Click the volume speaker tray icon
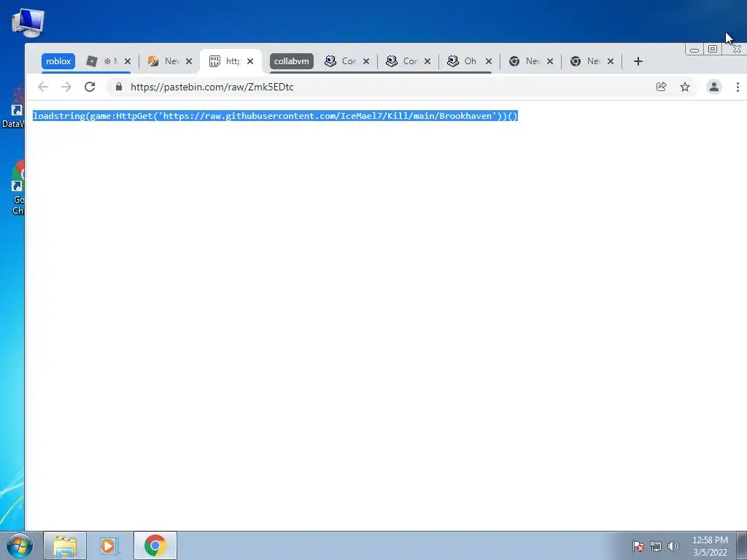This screenshot has width=747, height=560. pyautogui.click(x=673, y=546)
